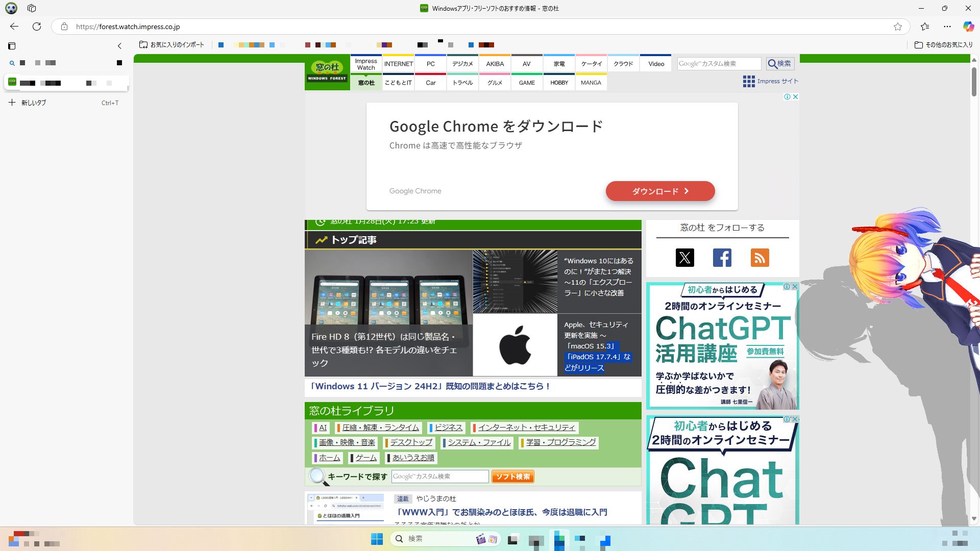Open the Copilot icon in toolbar

point(968,27)
